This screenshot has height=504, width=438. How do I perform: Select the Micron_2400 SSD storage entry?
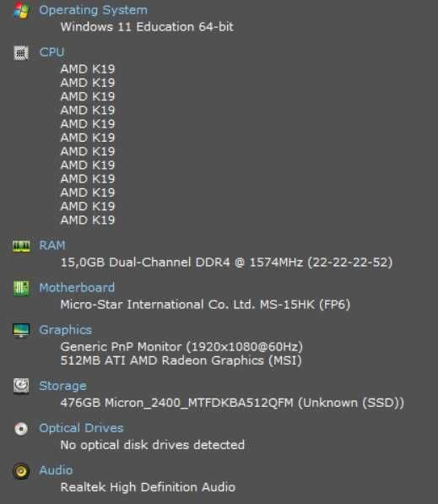(232, 403)
